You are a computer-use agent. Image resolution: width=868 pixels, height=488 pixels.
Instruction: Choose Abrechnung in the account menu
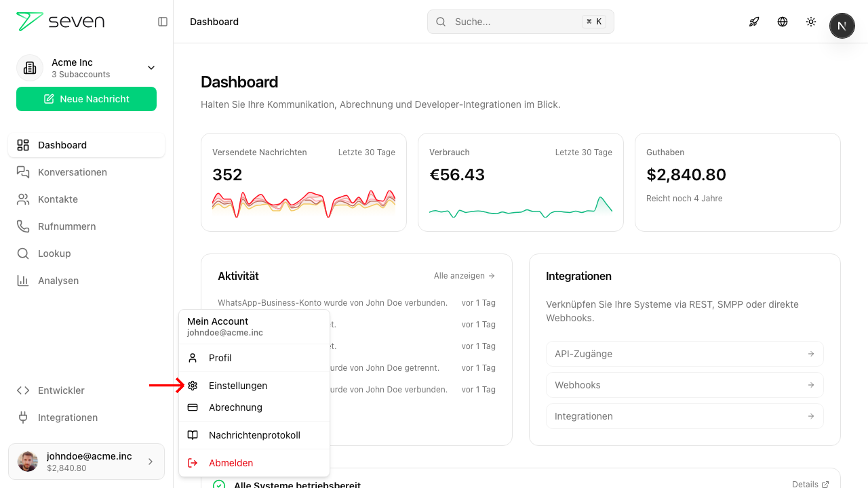[x=235, y=407]
